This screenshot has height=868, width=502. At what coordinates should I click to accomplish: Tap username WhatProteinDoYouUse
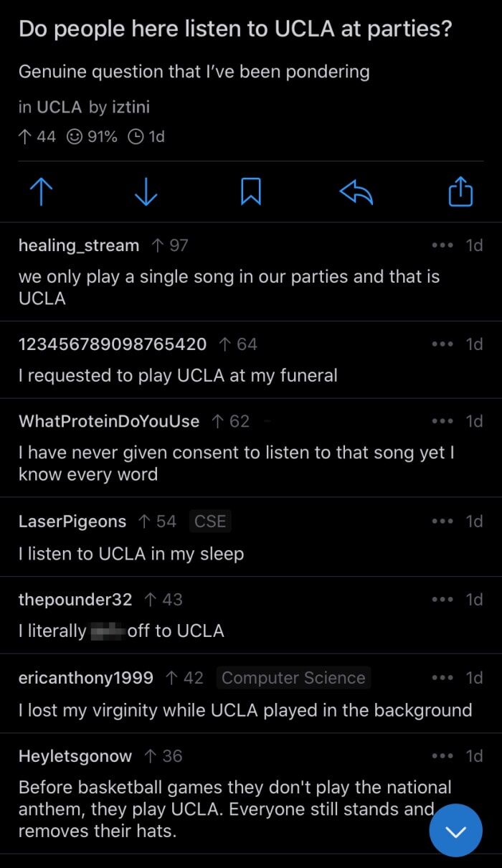tap(109, 421)
